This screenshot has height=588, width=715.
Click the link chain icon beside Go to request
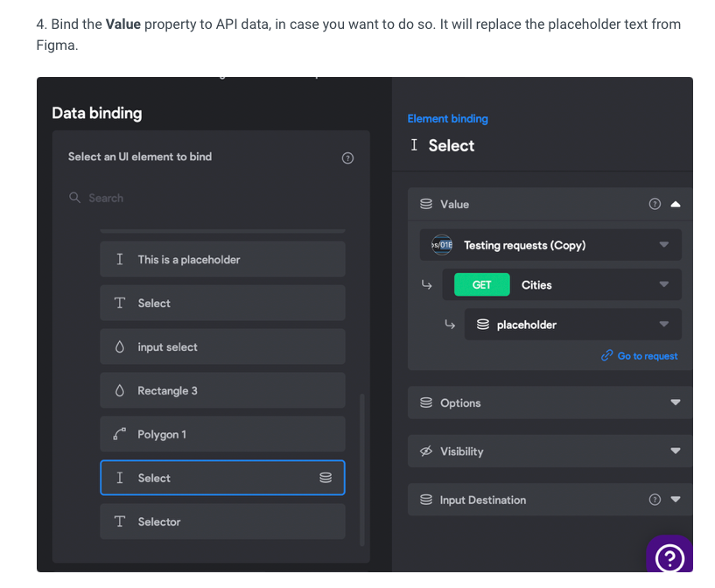pos(607,355)
